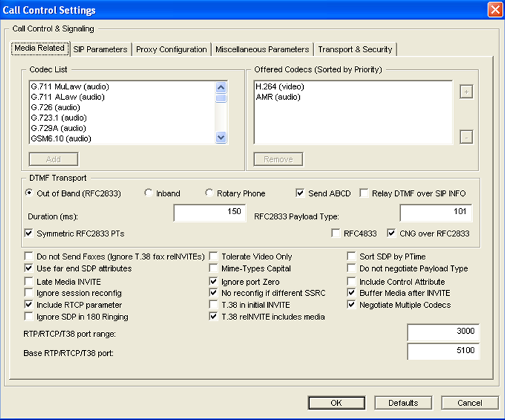The width and height of the screenshot is (505, 420).
Task: Enable Relay DTMF over SIP INFO
Action: click(365, 193)
